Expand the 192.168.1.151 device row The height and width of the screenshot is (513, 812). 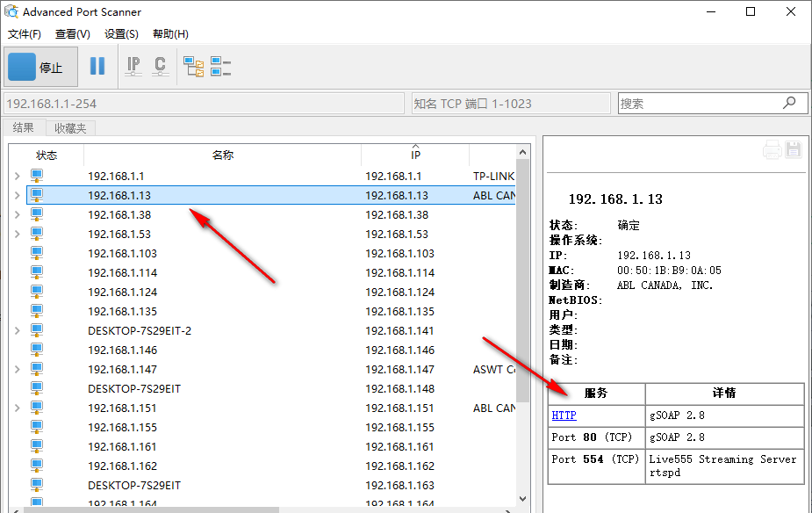(x=17, y=408)
